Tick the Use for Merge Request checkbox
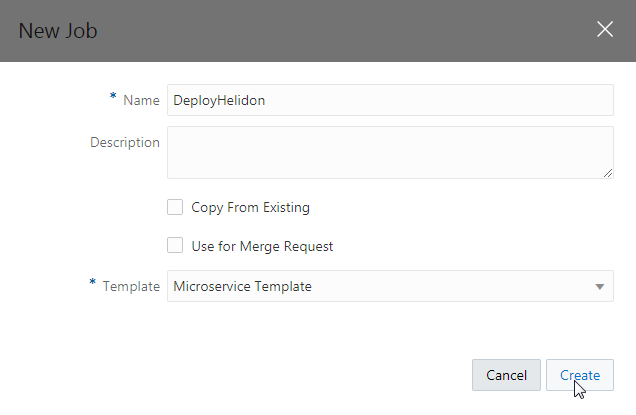636x415 pixels. coord(175,246)
